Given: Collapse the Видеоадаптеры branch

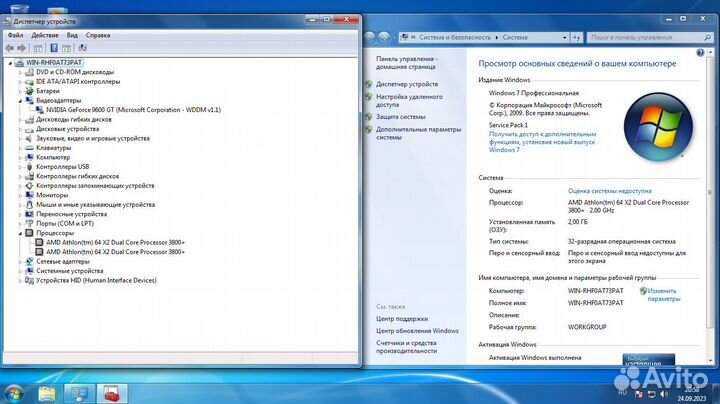Looking at the screenshot, I should [20, 101].
